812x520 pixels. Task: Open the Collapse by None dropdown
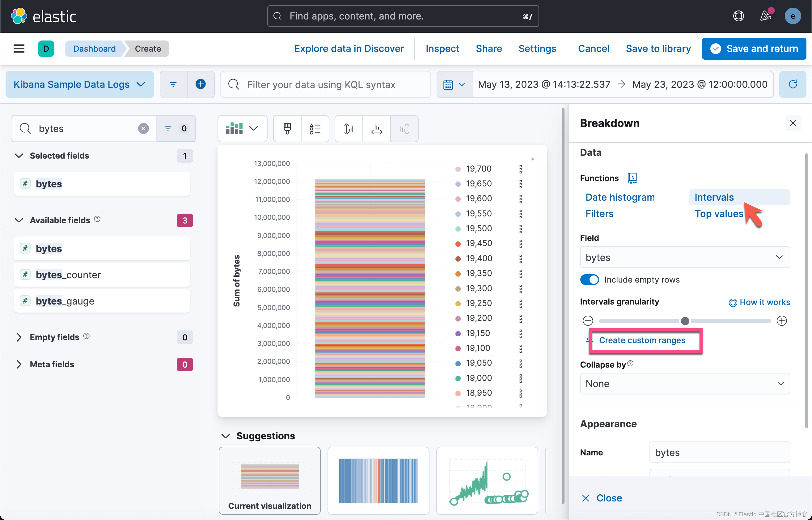685,384
